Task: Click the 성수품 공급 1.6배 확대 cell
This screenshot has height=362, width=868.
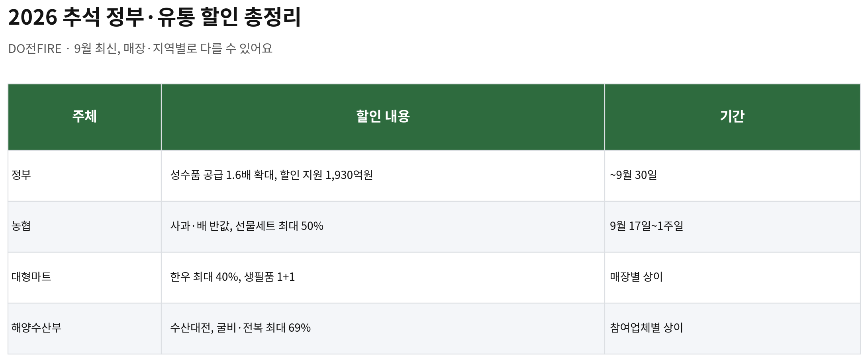Action: click(x=383, y=175)
